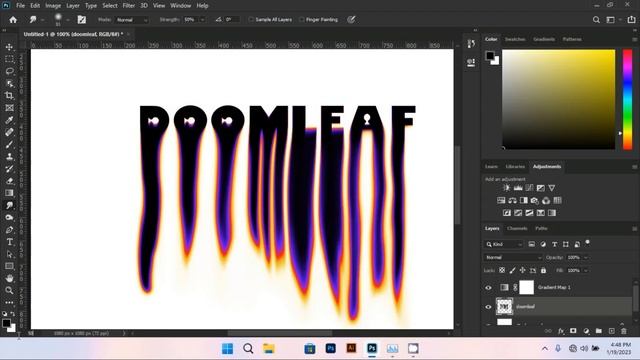Open the Layers panel menu
This screenshot has width=640, height=360.
click(x=634, y=229)
